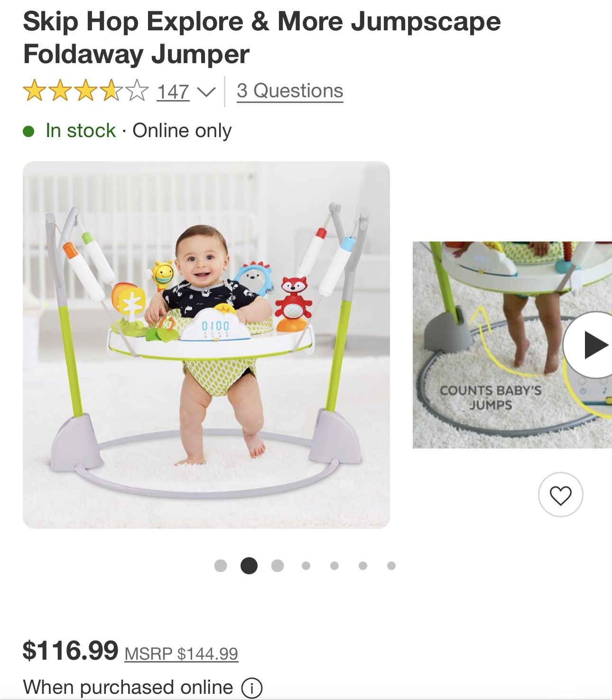Open the 147 reviews link
612x700 pixels.
173,92
